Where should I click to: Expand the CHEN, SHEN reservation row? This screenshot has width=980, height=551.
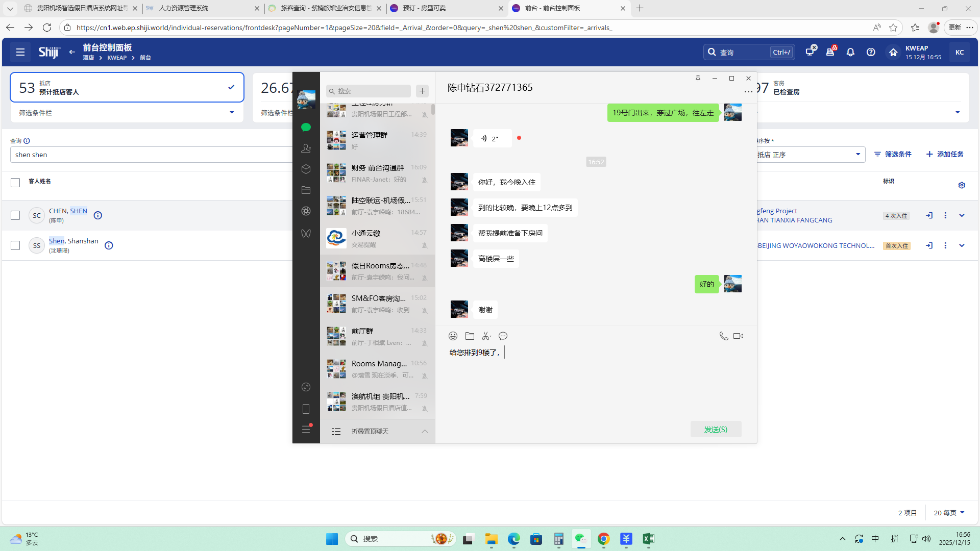(x=962, y=215)
